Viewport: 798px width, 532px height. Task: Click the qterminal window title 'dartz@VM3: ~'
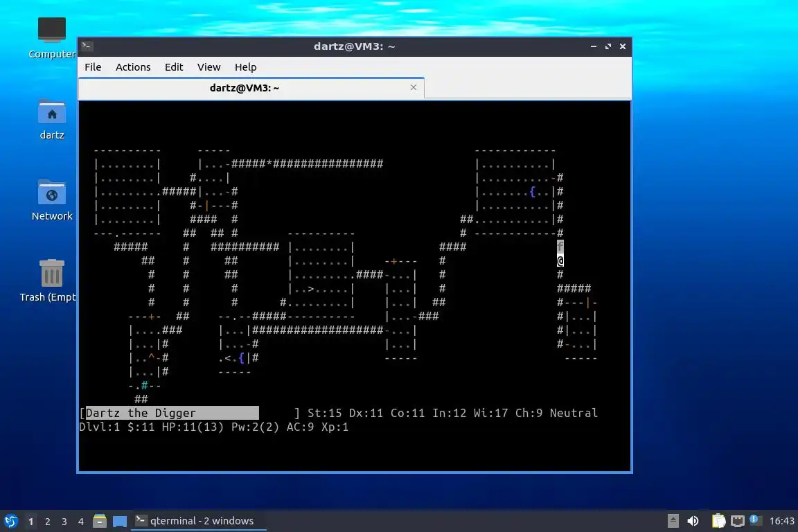(x=354, y=46)
